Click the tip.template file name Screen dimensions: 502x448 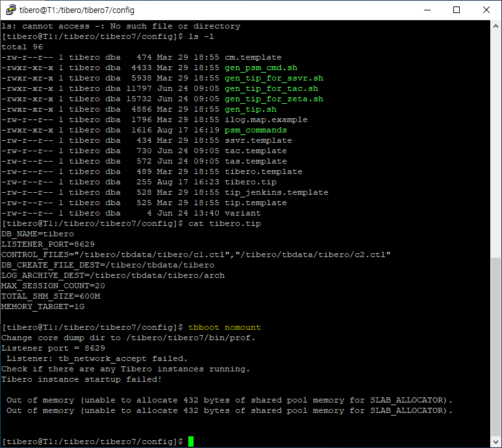coord(255,203)
